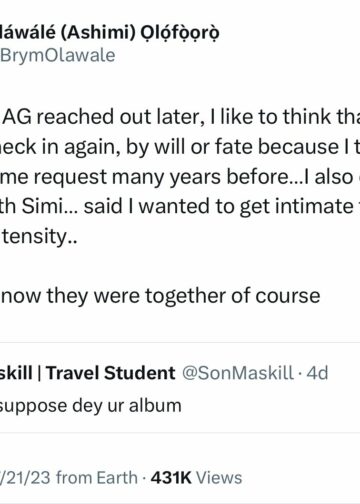Open quoted tweet 'suppose dey ur album'

pos(91,406)
